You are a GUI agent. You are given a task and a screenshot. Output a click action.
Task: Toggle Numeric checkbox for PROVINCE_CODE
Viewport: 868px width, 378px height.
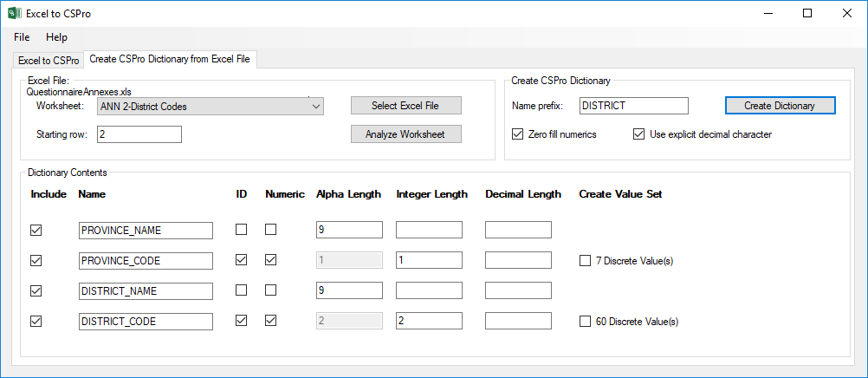[x=271, y=260]
